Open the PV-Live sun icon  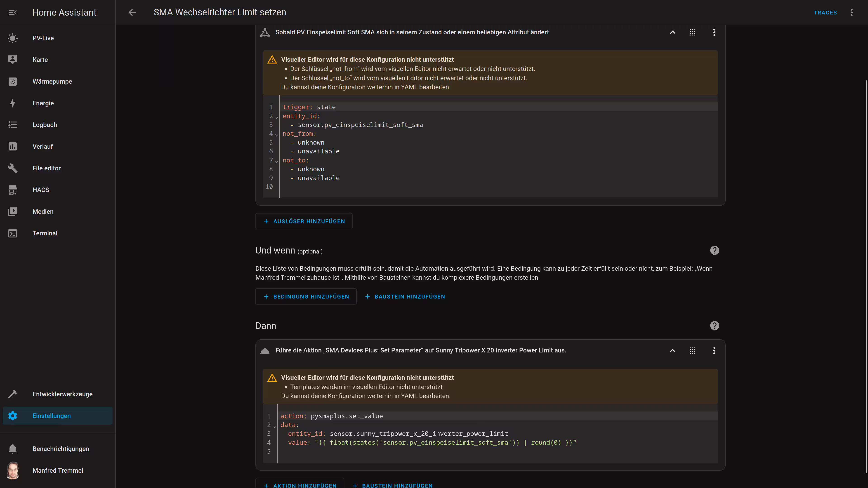pos(12,38)
